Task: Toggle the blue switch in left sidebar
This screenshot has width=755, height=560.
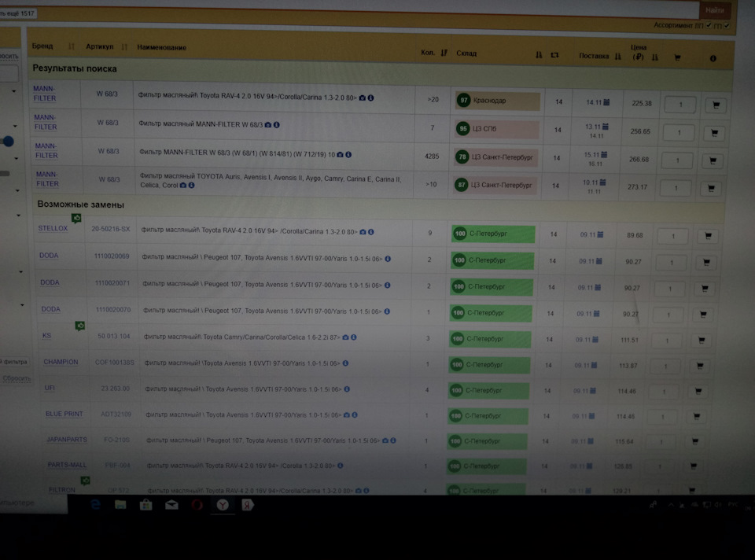Action: [7, 142]
